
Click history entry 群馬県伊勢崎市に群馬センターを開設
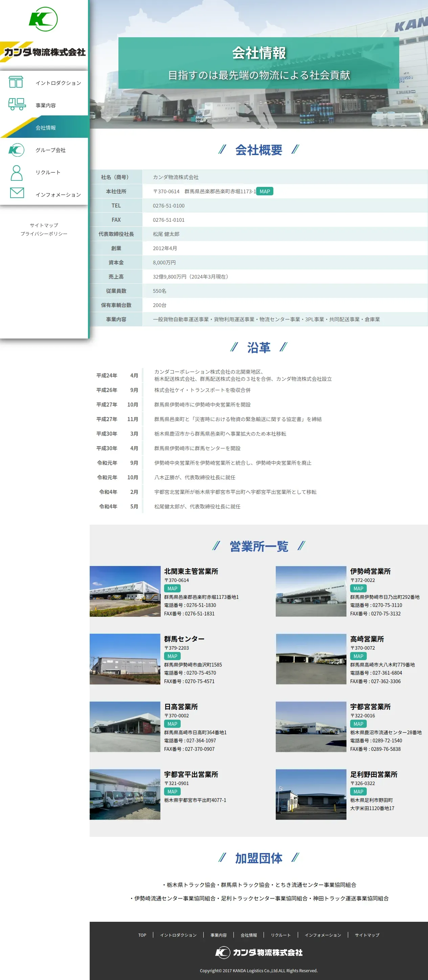tap(197, 448)
